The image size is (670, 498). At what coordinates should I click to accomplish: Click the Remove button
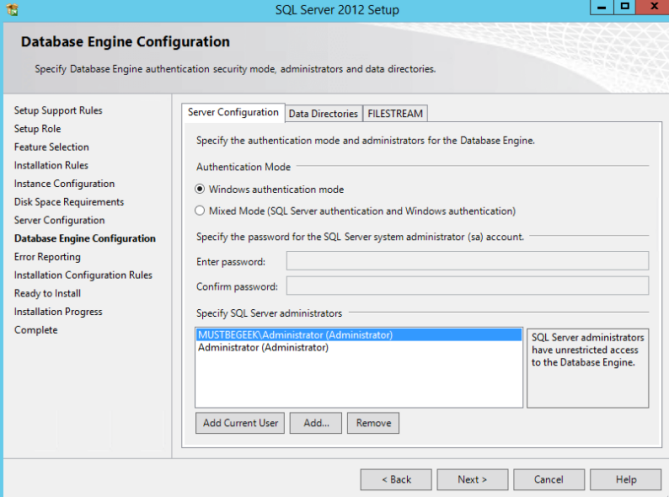(x=373, y=423)
